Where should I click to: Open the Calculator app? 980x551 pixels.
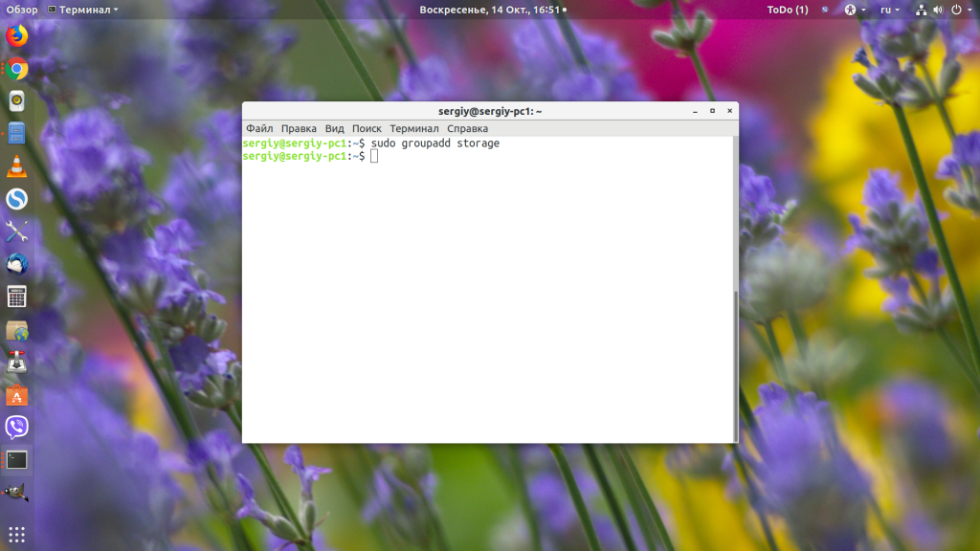pos(16,297)
